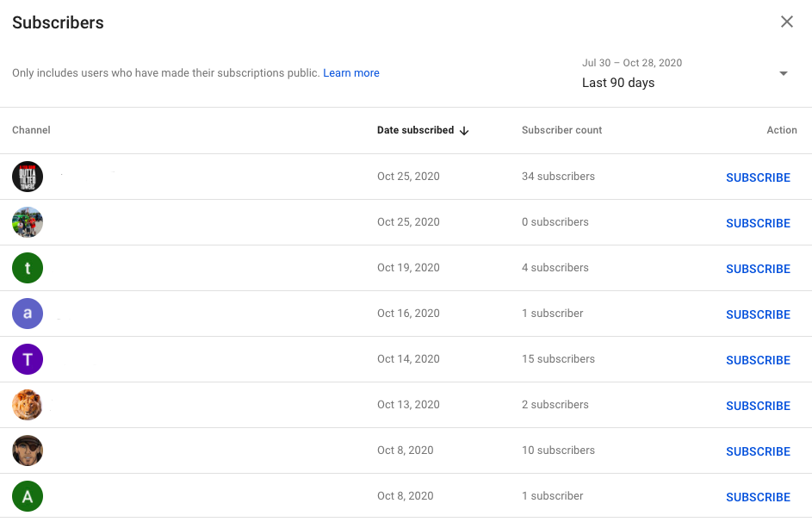
Task: Click the sort descending arrow icon
Action: 464,131
